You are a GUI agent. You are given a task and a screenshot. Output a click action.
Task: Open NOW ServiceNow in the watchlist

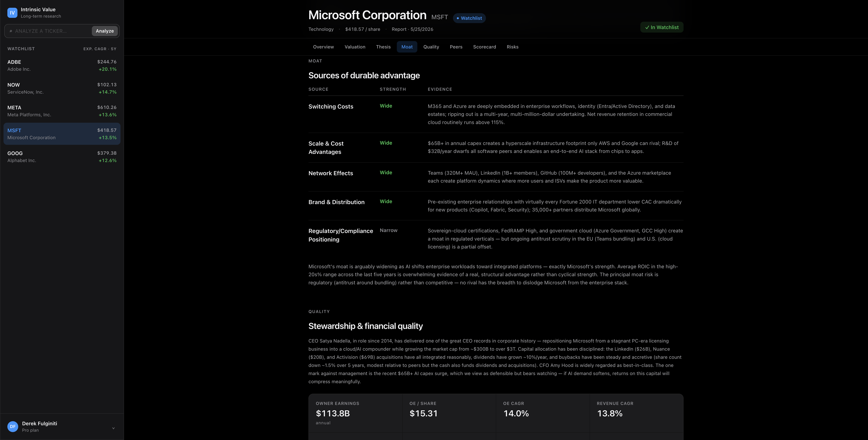click(x=62, y=88)
